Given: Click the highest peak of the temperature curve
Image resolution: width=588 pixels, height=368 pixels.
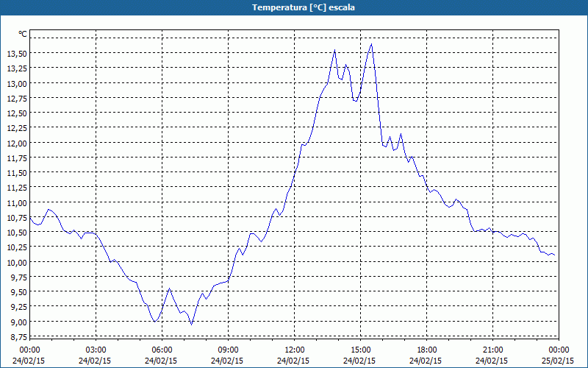Looking at the screenshot, I should click(371, 44).
